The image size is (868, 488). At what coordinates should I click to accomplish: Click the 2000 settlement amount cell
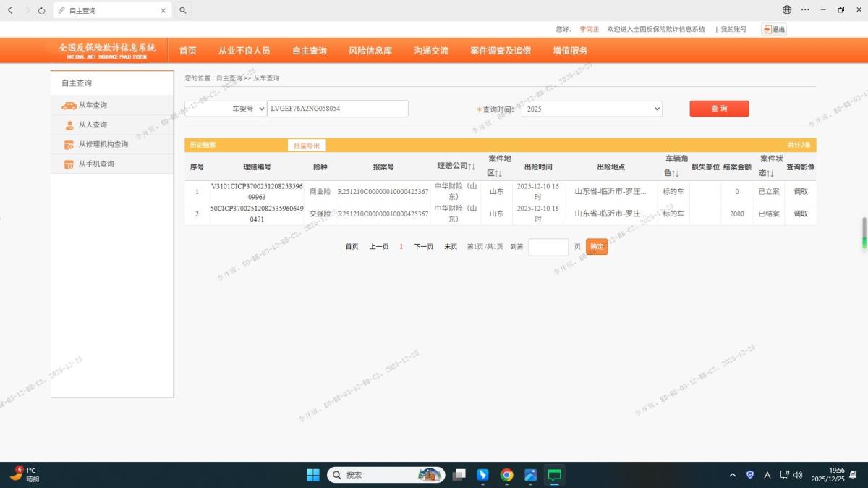[736, 214]
